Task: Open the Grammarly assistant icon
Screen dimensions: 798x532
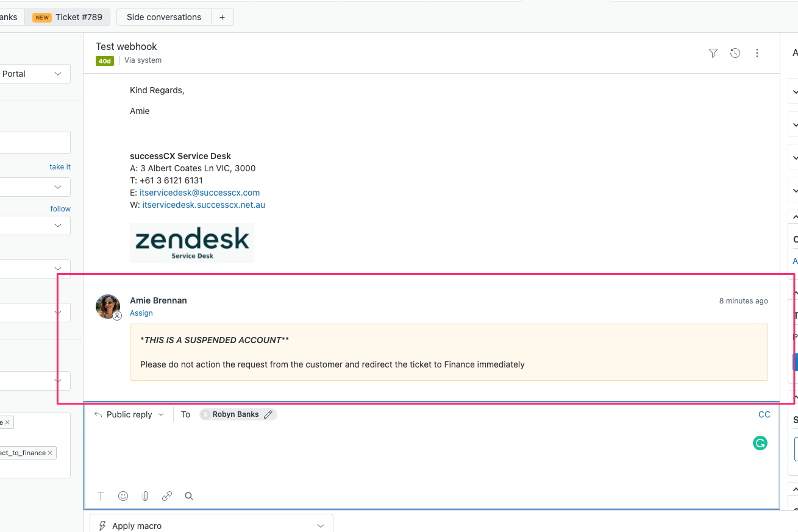Action: [760, 443]
